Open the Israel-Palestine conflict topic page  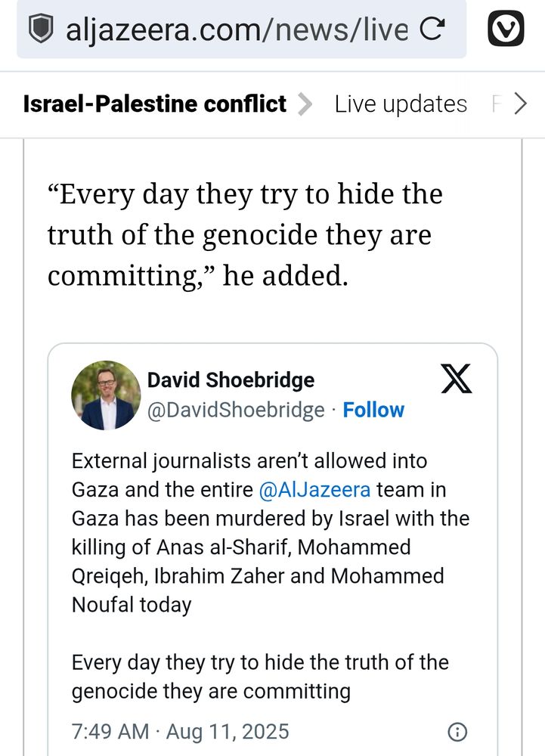click(x=153, y=104)
